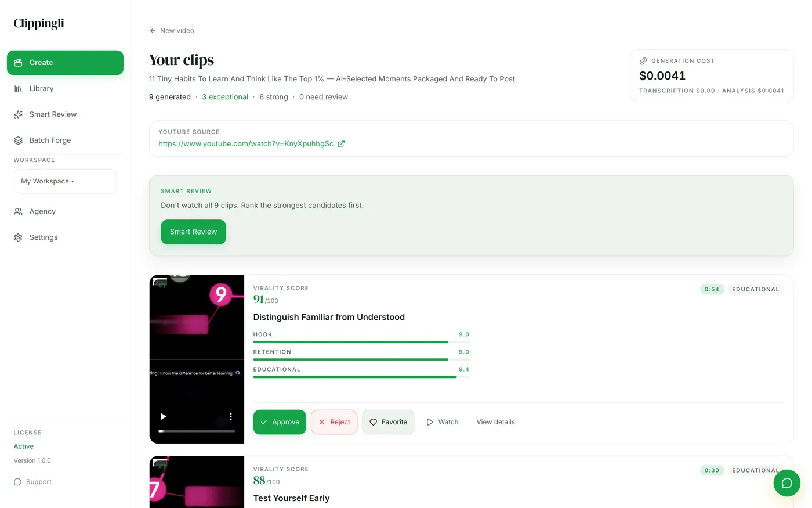Open the My Workspace dropdown
The image size is (812, 508).
pos(65,181)
